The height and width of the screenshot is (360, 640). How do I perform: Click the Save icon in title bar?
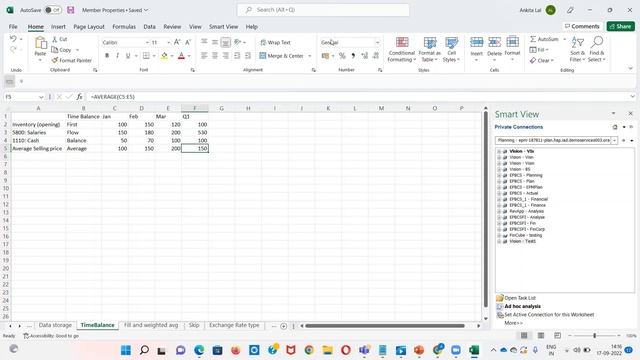tap(71, 10)
